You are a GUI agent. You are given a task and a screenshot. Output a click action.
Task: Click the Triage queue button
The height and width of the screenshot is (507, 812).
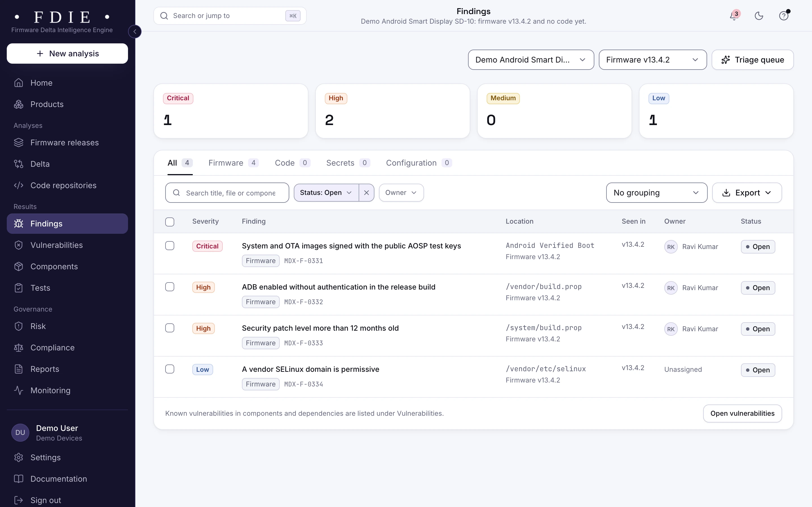753,60
